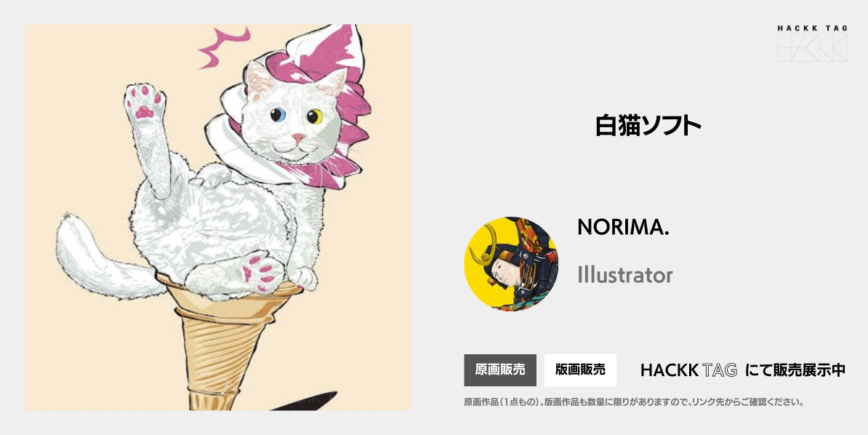Viewport: 868px width, 435px height.
Task: Click the hind paw resting on the cone
Action: tap(260, 273)
